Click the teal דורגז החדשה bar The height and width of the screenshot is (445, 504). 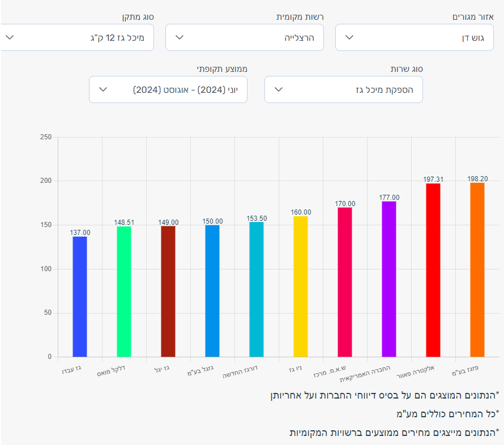pyautogui.click(x=257, y=289)
